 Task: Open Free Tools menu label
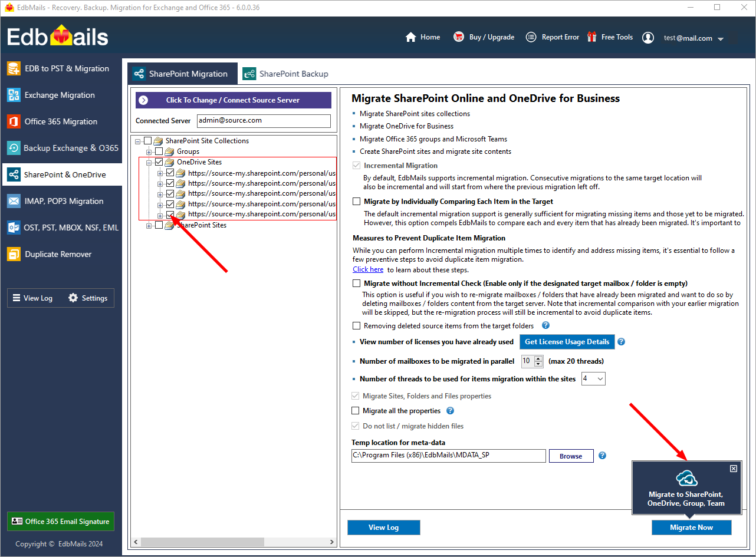[617, 37]
